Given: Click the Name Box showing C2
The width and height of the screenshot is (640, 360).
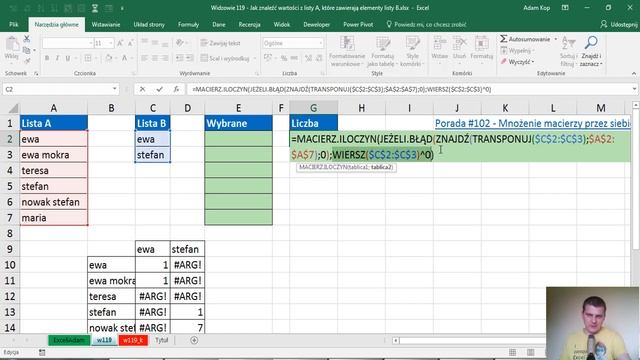Looking at the screenshot, I should [57, 89].
